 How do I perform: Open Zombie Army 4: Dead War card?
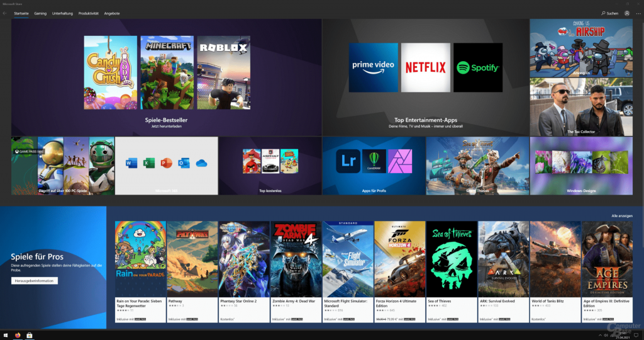tap(296, 272)
